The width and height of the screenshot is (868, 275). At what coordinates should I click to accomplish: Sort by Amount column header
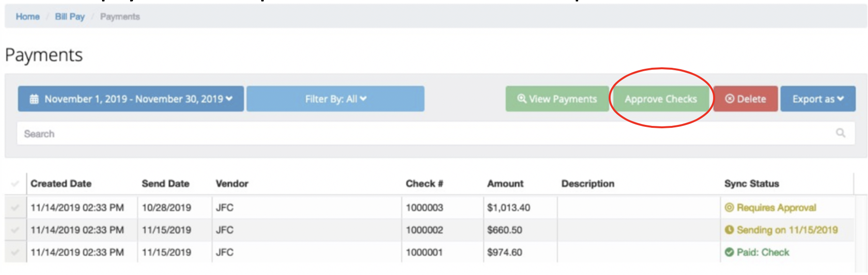tap(505, 183)
